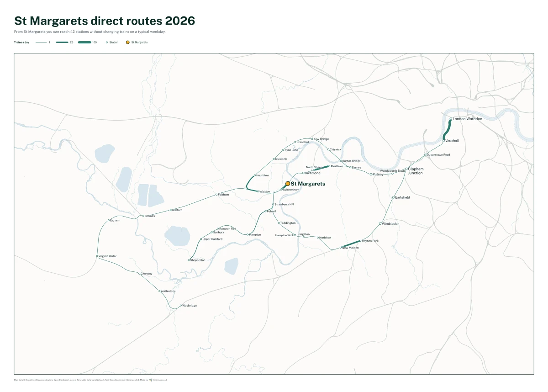Click the Syon Lane station label

[291, 150]
